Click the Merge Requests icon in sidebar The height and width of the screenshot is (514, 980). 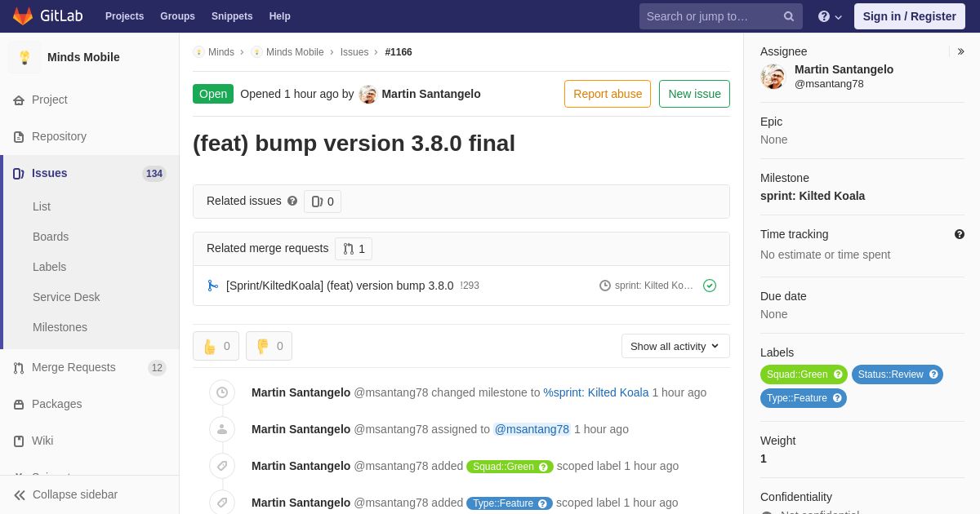tap(19, 368)
